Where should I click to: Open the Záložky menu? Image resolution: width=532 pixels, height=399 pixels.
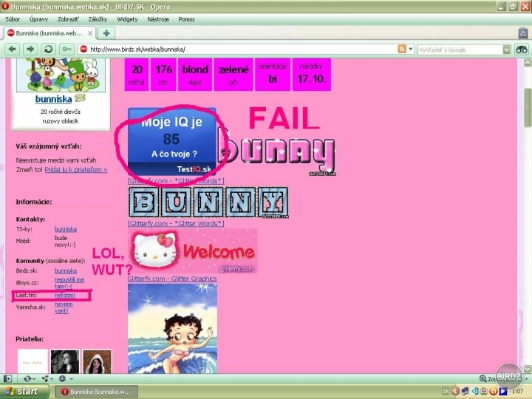click(x=98, y=19)
